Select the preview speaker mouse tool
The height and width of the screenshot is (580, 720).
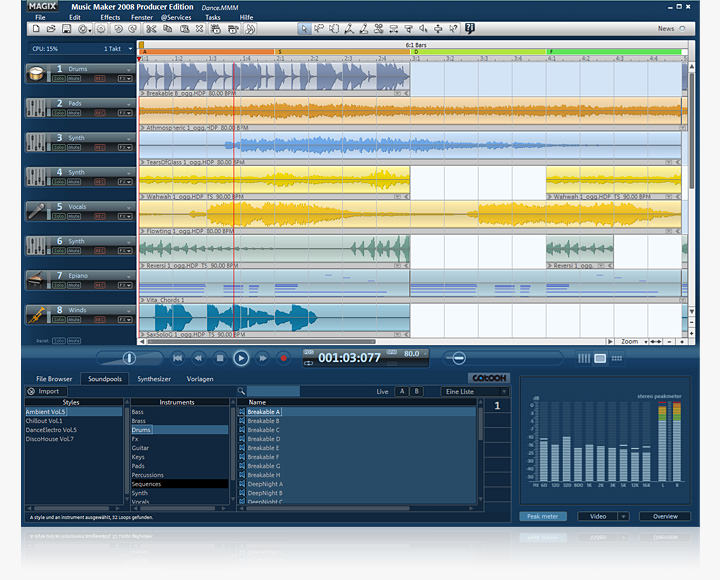pos(423,29)
